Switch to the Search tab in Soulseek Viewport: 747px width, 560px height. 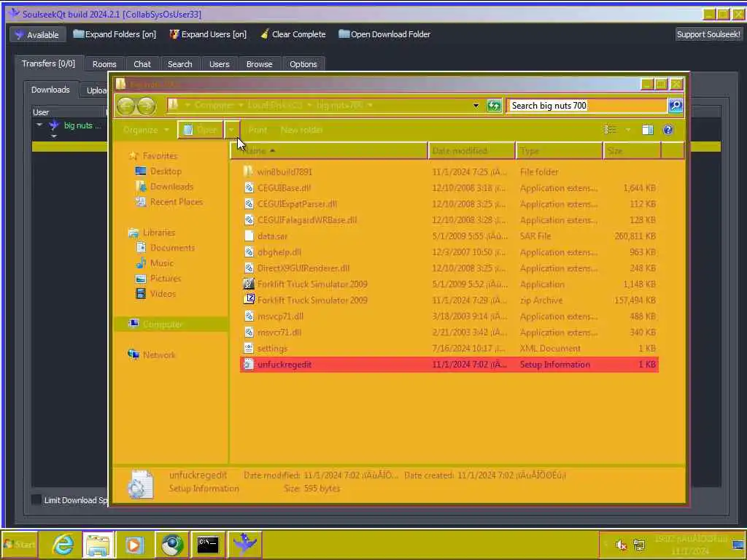coord(179,64)
